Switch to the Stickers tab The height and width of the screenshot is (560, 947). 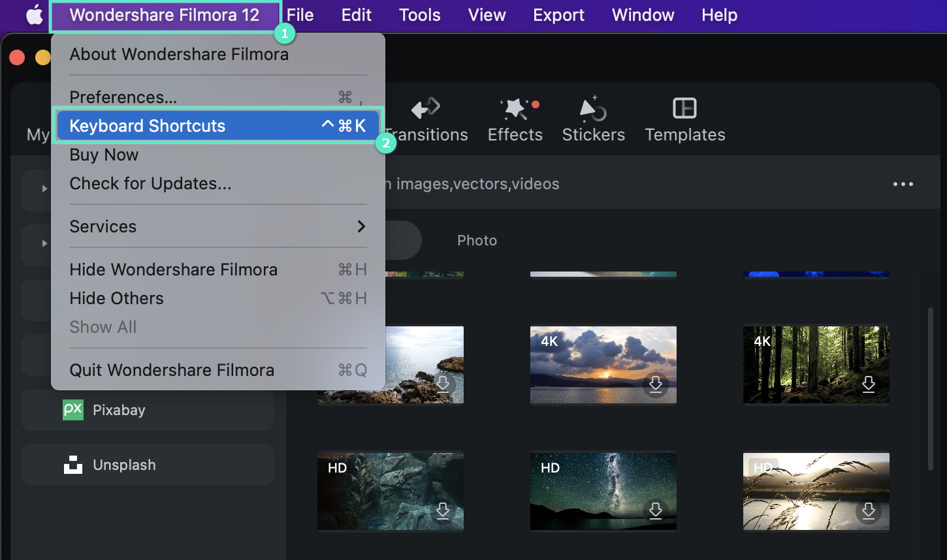[x=594, y=119]
